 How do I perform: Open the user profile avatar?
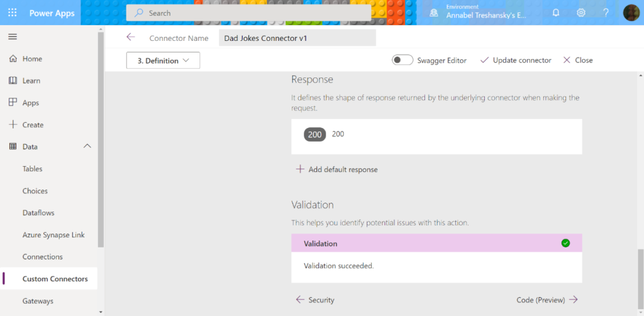631,13
